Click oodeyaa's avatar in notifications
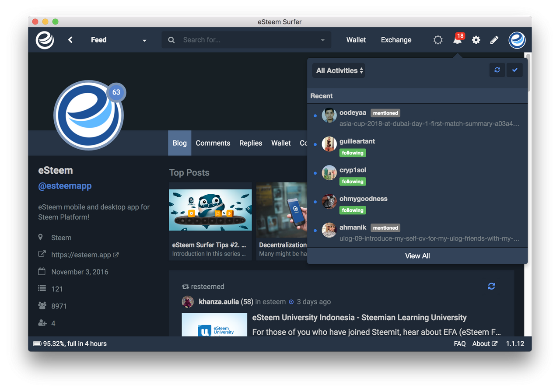Screen dimensions: 560x392 (329, 115)
